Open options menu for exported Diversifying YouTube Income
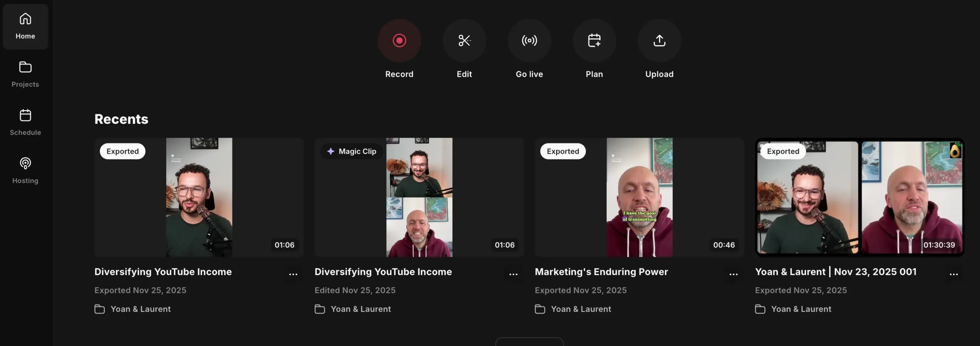This screenshot has width=980, height=346. pos(293,274)
